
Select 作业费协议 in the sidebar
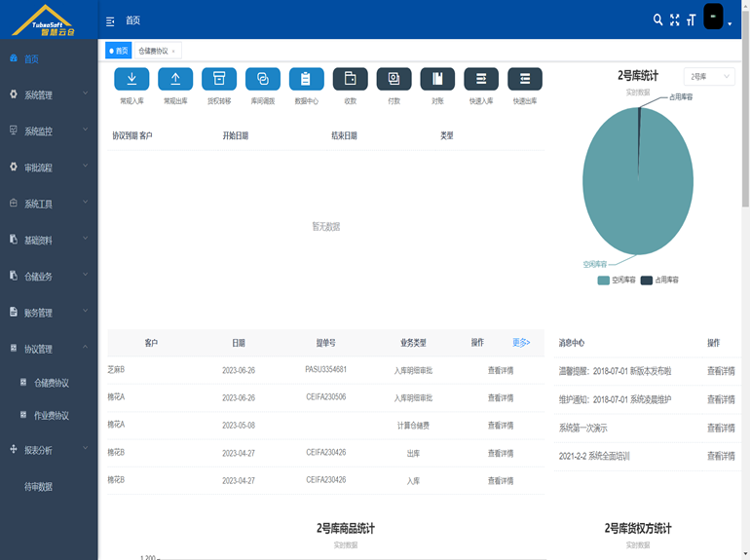(51, 415)
